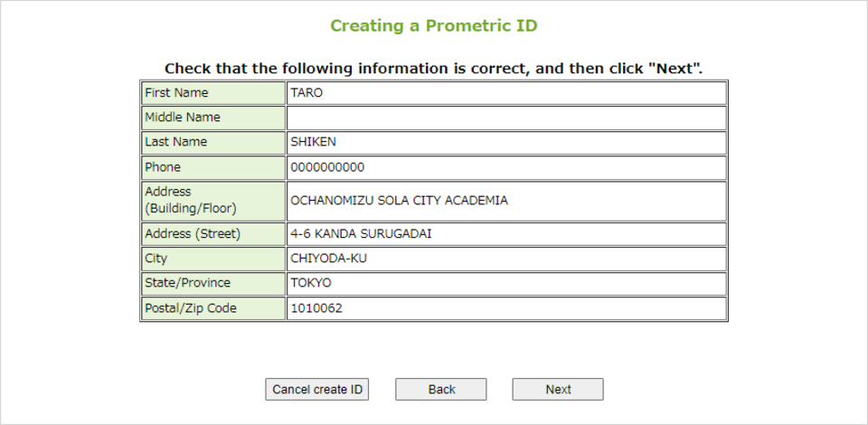Click the postal code value 1010062
Image resolution: width=868 pixels, height=425 pixels.
316,308
